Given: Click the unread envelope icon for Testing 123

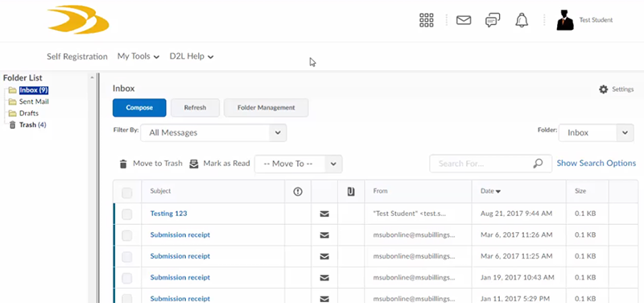Looking at the screenshot, I should coord(324,214).
